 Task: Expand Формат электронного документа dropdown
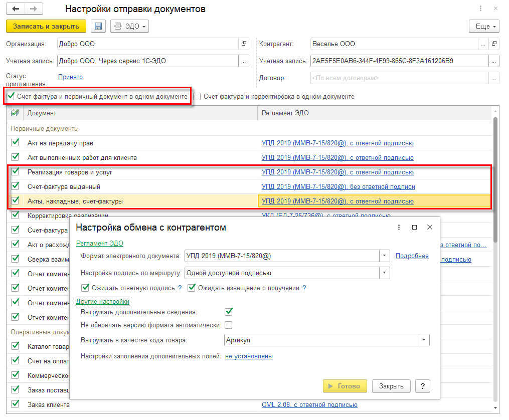click(x=384, y=256)
